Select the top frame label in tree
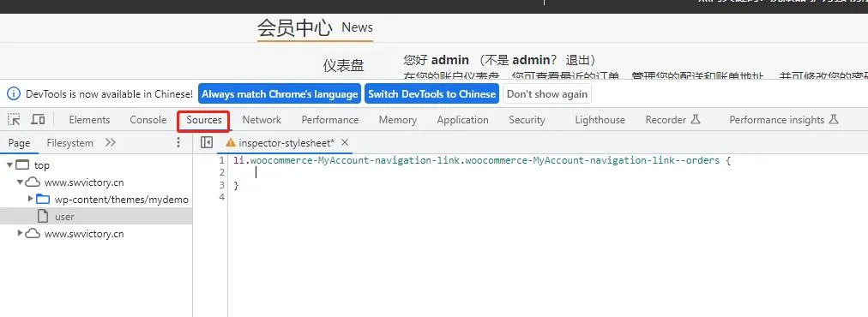Screen dimensions: 868x317 point(41,164)
